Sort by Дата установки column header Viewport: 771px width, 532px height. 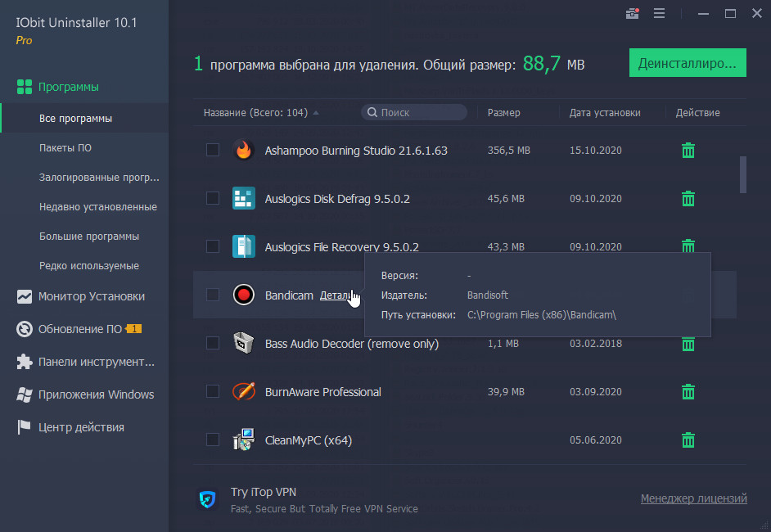[x=605, y=113]
